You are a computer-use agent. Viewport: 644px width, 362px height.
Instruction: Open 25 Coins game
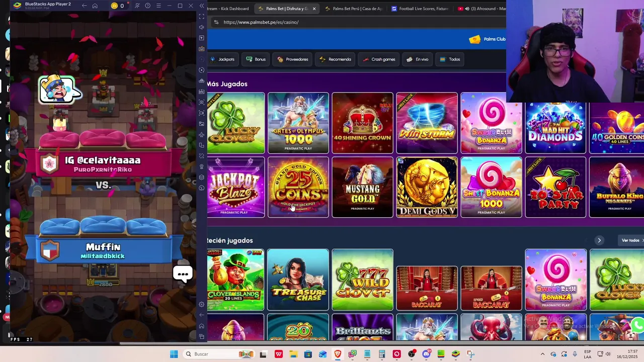point(298,187)
